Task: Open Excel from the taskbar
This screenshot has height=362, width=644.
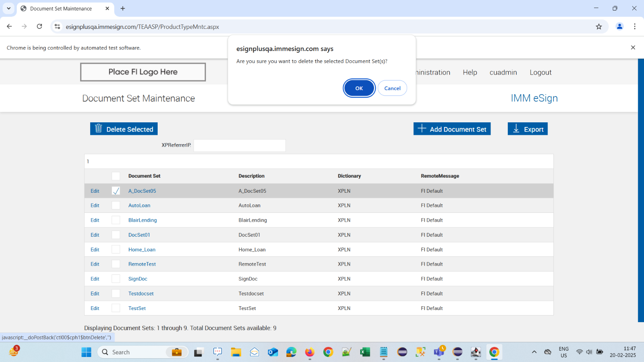Action: point(365,352)
